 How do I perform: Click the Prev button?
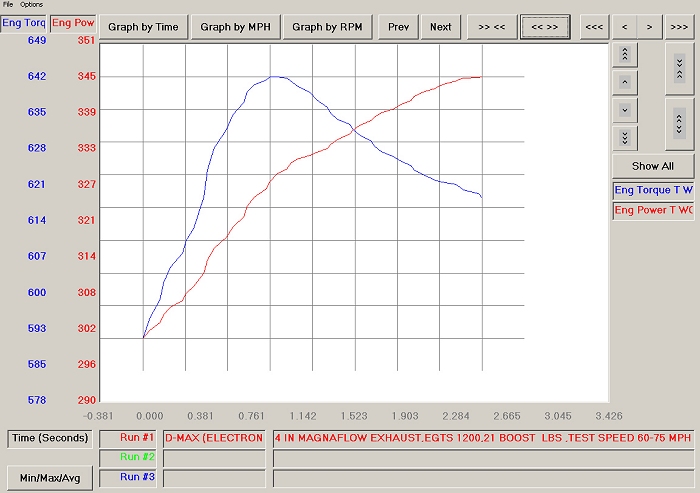pyautogui.click(x=398, y=27)
